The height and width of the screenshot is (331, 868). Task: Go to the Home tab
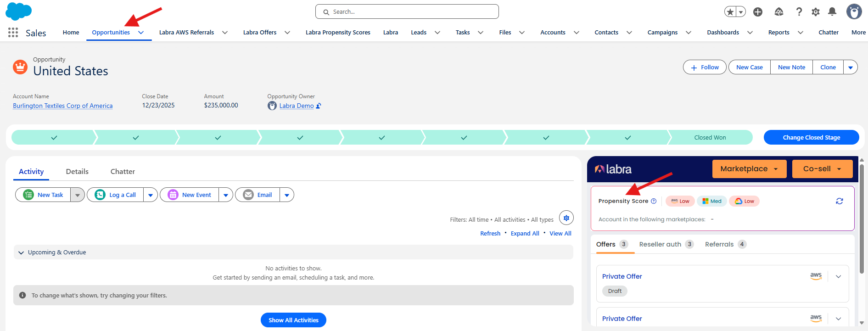[71, 33]
